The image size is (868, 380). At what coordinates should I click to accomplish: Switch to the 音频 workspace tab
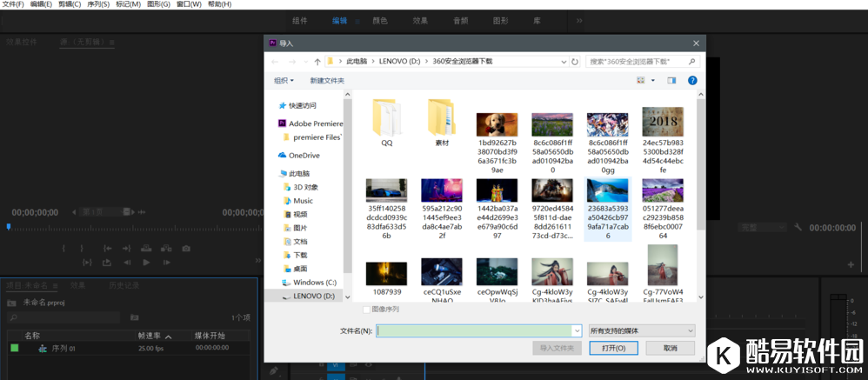[461, 21]
